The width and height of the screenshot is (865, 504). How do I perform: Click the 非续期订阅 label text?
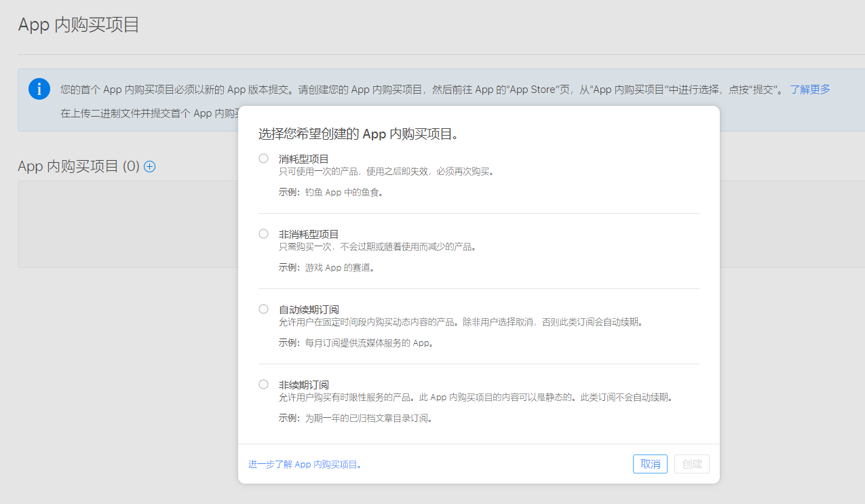click(x=304, y=385)
